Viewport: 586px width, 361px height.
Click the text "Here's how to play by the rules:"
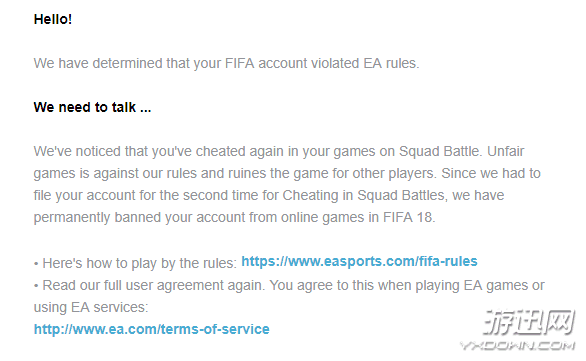(x=139, y=263)
